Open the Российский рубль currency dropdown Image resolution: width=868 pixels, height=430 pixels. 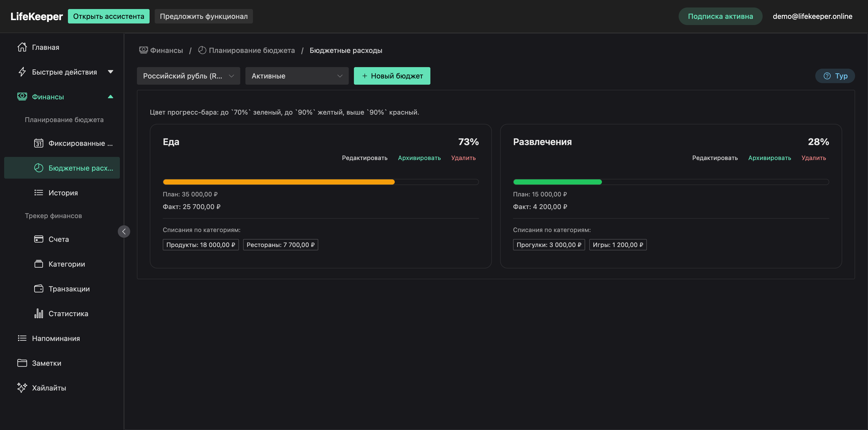(188, 76)
